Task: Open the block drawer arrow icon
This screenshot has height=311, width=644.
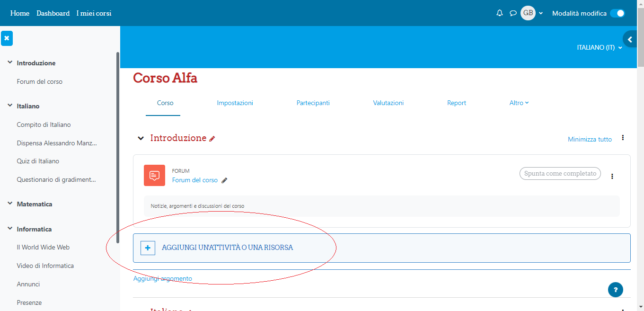Action: tap(630, 40)
